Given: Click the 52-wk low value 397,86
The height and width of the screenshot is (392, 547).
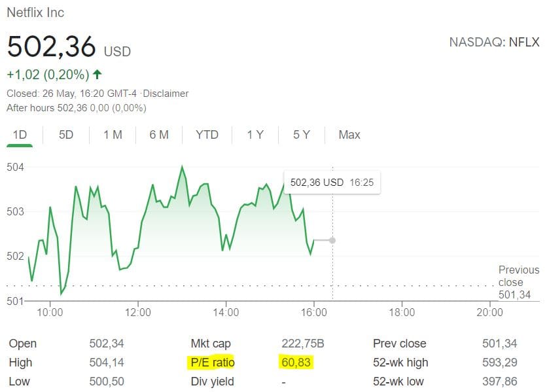Looking at the screenshot, I should pos(499,382).
